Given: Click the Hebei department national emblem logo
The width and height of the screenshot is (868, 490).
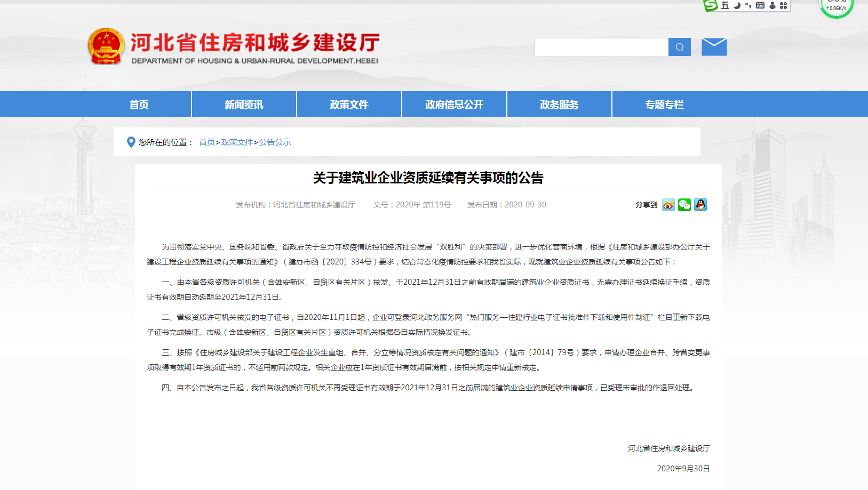Looking at the screenshot, I should [106, 46].
